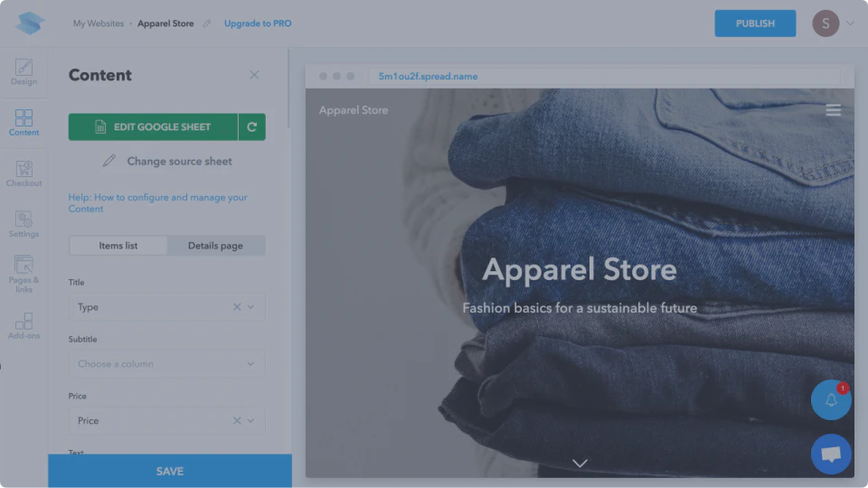Viewport: 868px width, 488px height.
Task: Open the hamburger menu in site preview
Action: (x=833, y=110)
